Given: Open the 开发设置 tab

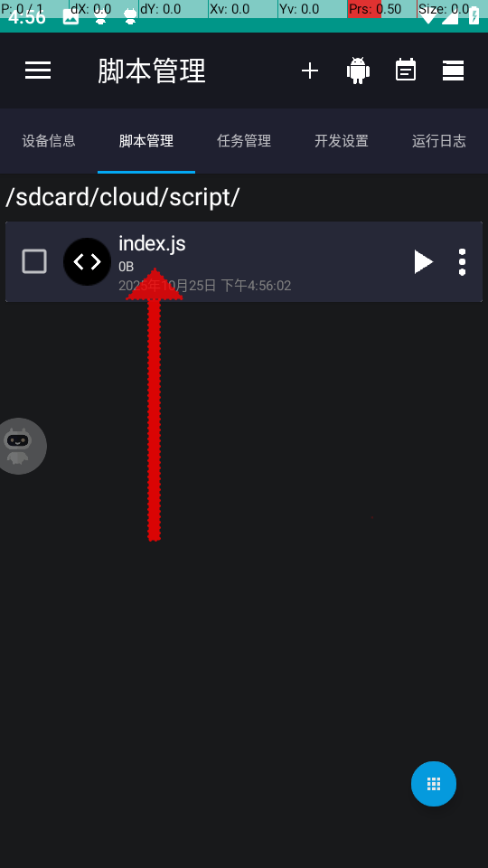Looking at the screenshot, I should (342, 141).
